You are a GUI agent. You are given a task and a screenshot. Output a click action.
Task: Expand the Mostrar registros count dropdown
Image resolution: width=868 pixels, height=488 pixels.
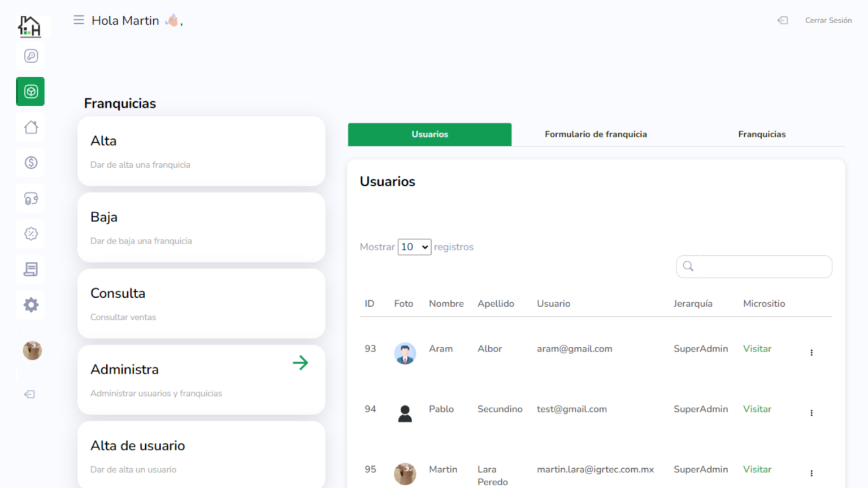(414, 247)
